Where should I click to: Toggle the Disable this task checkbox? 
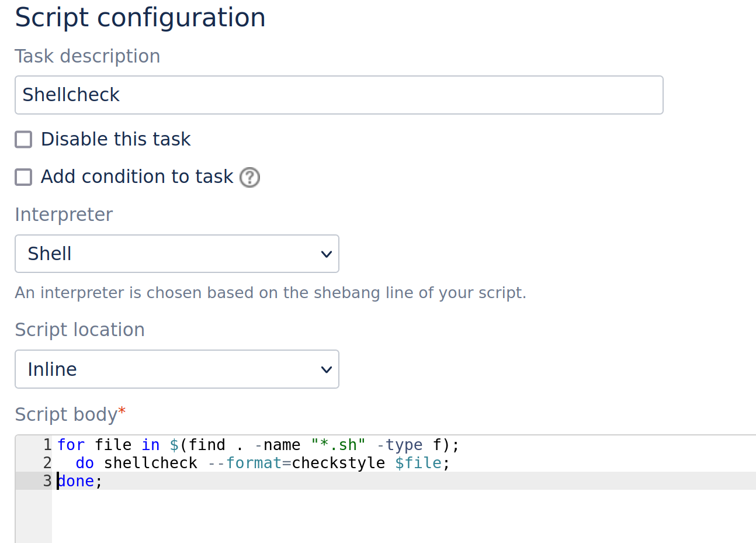pos(23,140)
